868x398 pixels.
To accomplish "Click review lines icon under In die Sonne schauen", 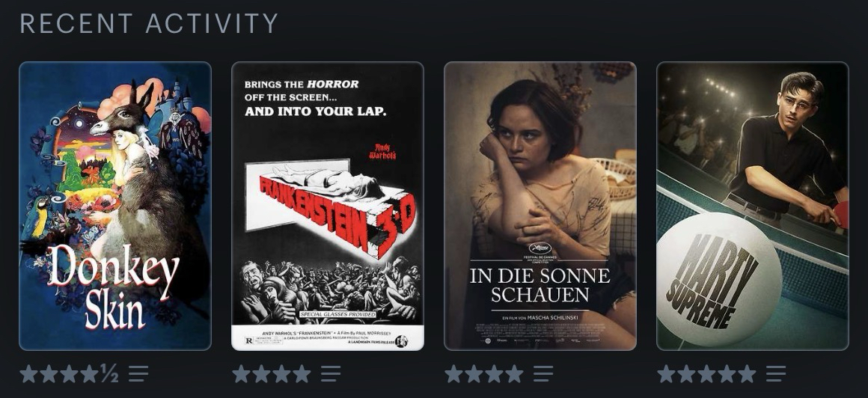I will [543, 373].
